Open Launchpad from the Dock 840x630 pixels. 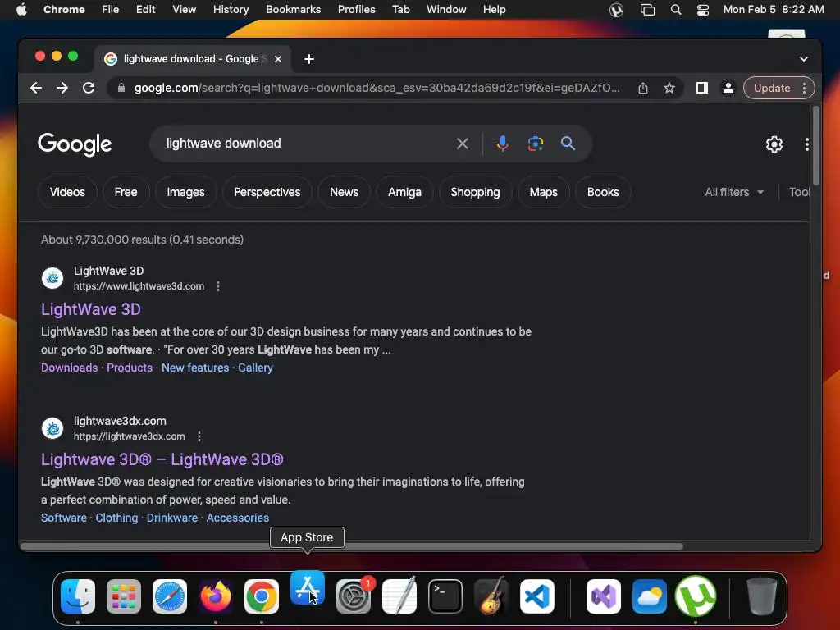124,596
